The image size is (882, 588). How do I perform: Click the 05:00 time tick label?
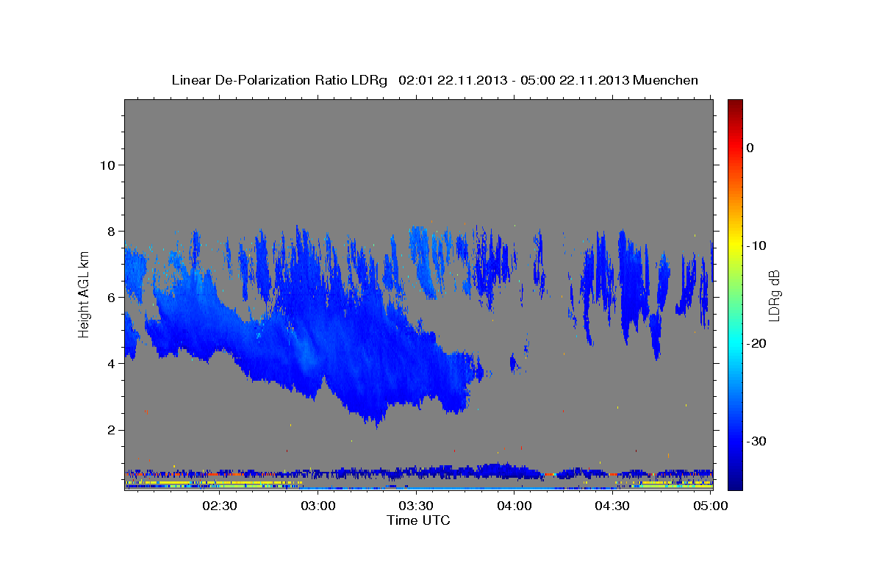pos(711,506)
